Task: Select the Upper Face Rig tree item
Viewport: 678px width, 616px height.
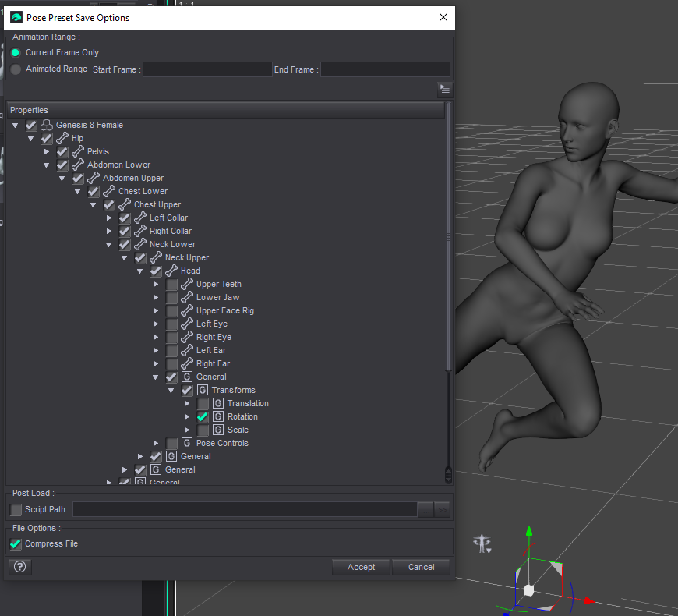Action: coord(224,310)
